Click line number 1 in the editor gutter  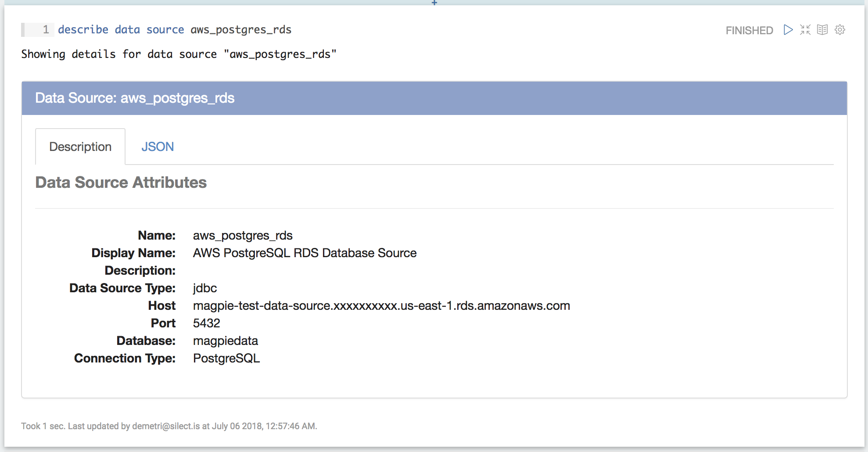click(x=46, y=30)
